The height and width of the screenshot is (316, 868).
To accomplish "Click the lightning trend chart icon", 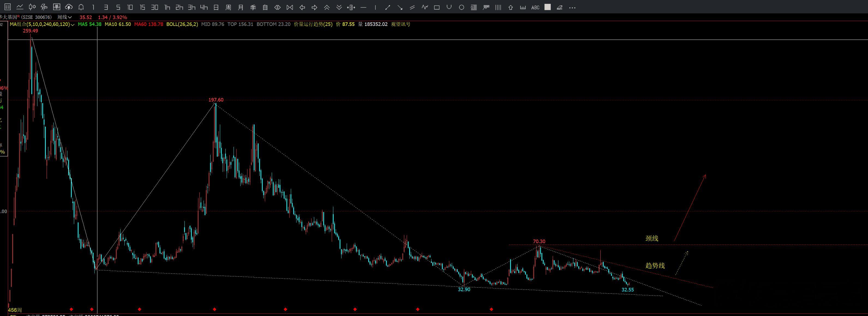I will [44, 7].
